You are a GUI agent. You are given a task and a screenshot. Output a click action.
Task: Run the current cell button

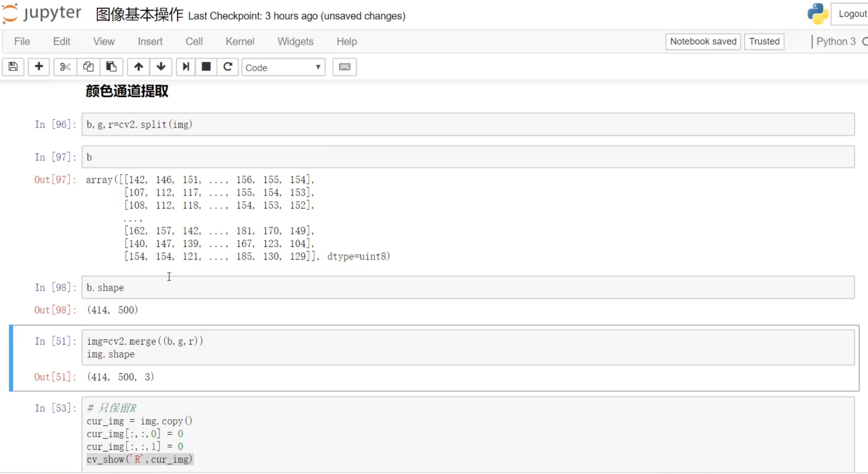[x=186, y=67]
